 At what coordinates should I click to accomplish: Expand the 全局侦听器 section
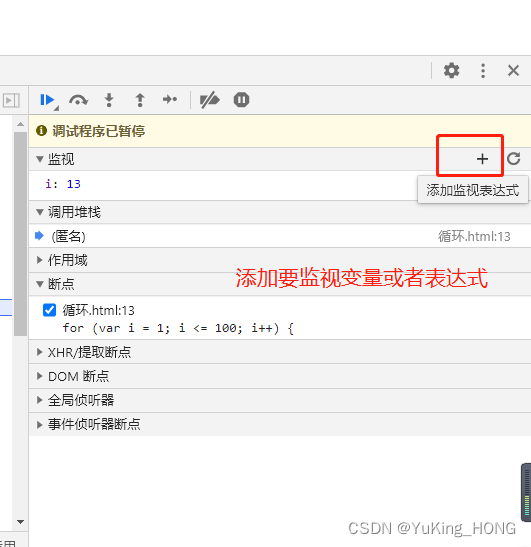[x=39, y=400]
